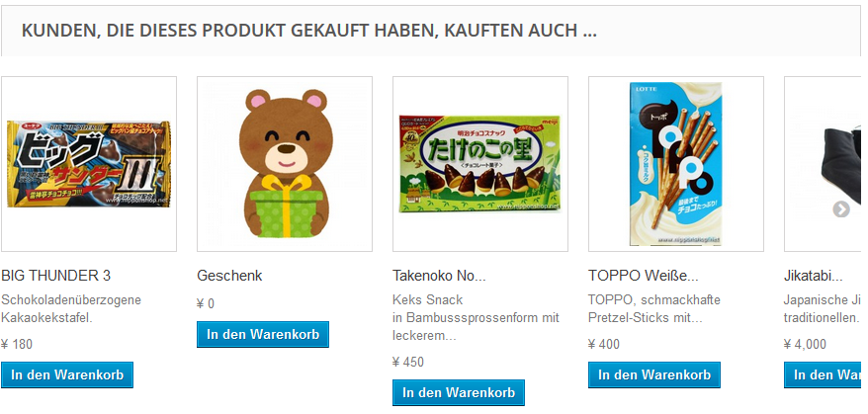Click the TOPPO schmackhafte Pretzel-Sticks description
Image resolution: width=868 pixels, height=414 pixels.
click(654, 309)
